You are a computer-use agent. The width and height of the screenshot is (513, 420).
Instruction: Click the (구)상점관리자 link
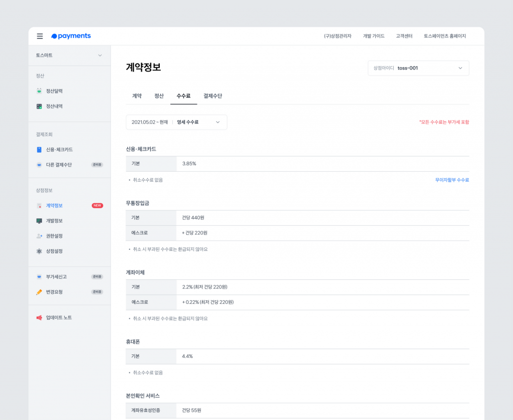[338, 36]
